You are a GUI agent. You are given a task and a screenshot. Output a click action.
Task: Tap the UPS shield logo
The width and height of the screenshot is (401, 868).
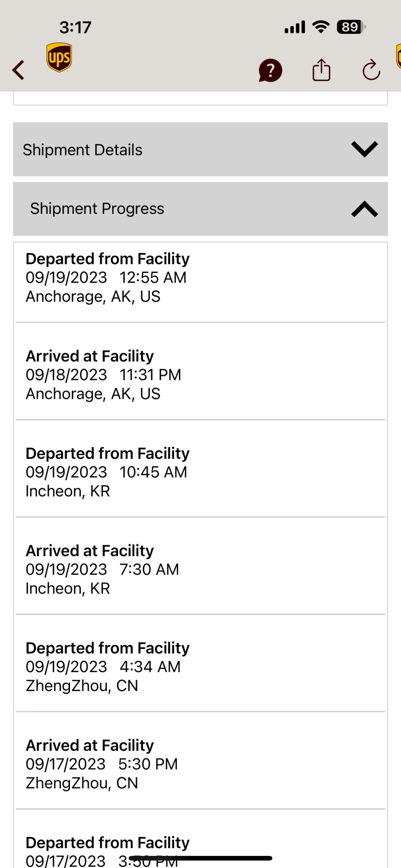click(x=59, y=57)
